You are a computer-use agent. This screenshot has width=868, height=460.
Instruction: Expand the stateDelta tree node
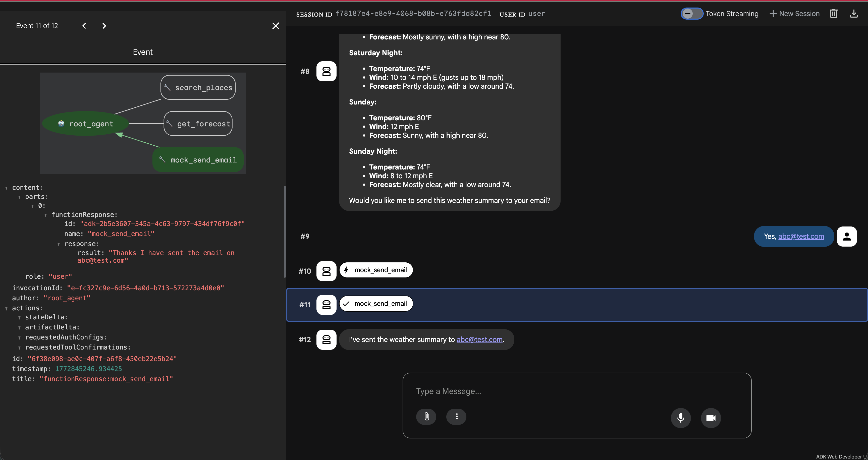tap(20, 318)
